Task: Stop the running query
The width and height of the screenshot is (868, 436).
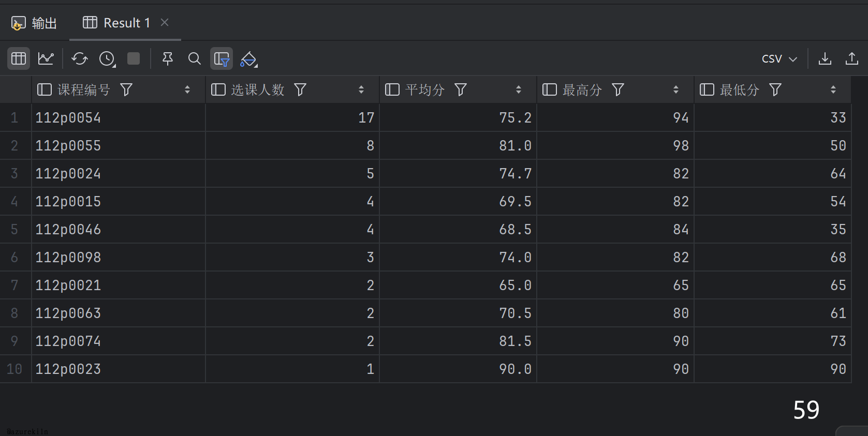Action: click(134, 58)
